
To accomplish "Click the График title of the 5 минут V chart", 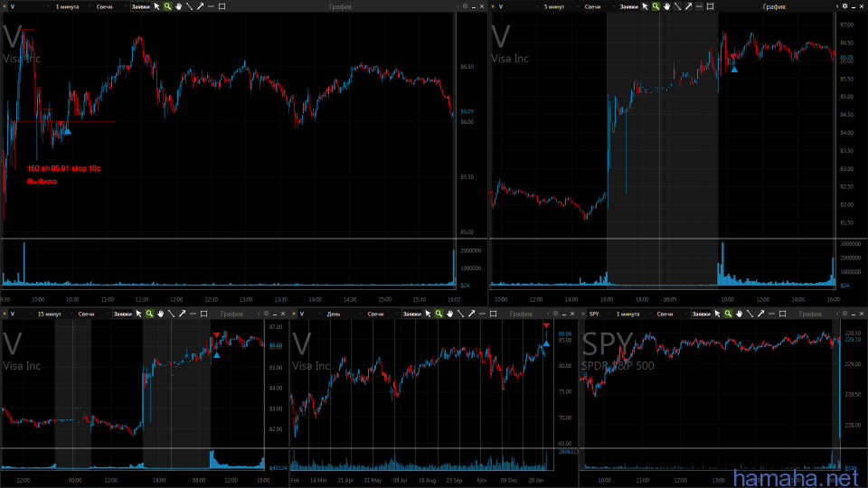I will [774, 6].
